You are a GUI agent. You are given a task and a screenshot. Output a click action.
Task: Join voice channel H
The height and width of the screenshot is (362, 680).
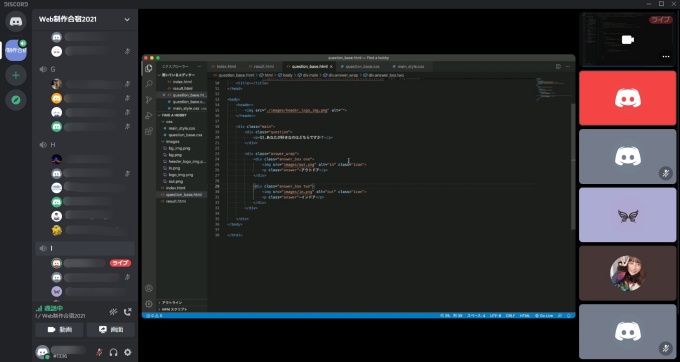(85, 144)
